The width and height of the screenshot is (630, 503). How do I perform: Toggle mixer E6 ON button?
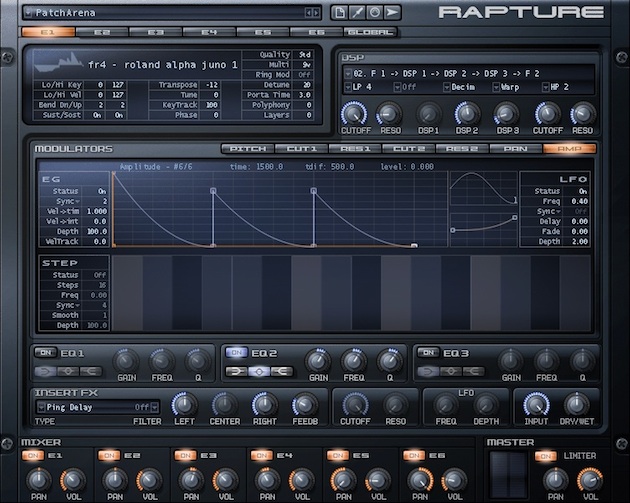click(x=414, y=456)
